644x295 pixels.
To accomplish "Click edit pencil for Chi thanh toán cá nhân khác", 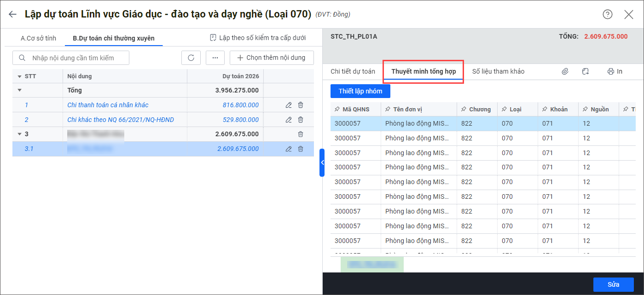I will [289, 105].
